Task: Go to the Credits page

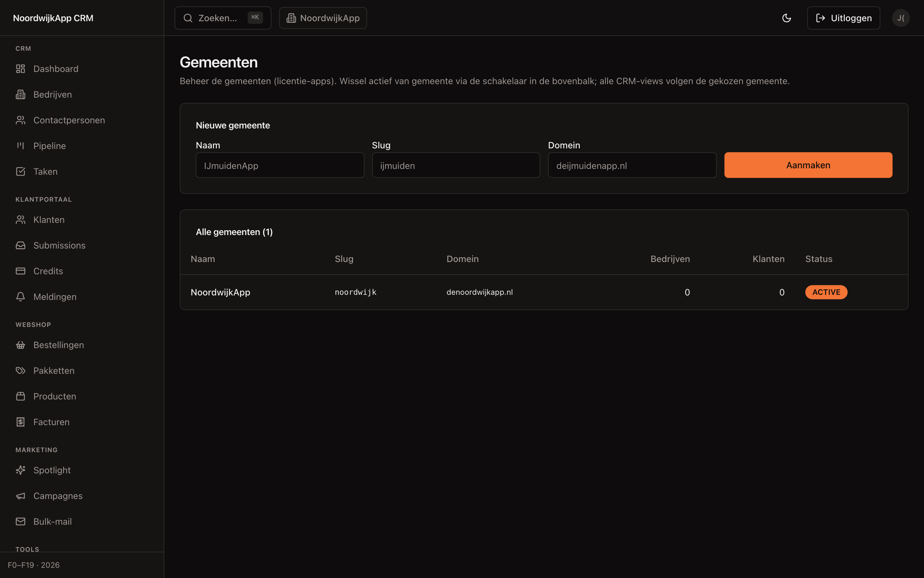Action: point(82,271)
